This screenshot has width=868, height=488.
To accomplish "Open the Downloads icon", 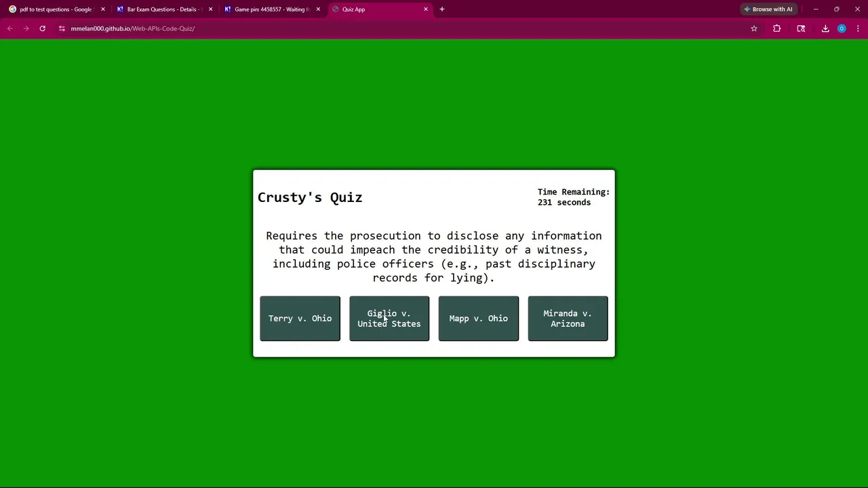I will coord(825,28).
